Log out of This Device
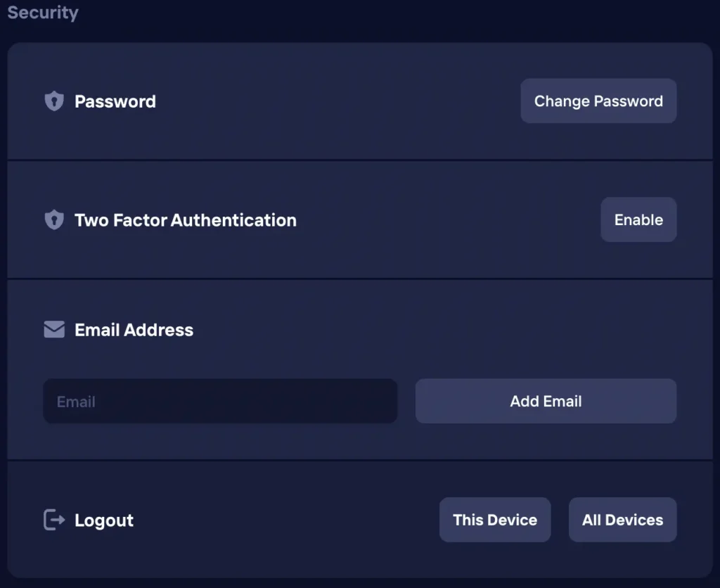Viewport: 720px width, 588px height. coord(495,520)
